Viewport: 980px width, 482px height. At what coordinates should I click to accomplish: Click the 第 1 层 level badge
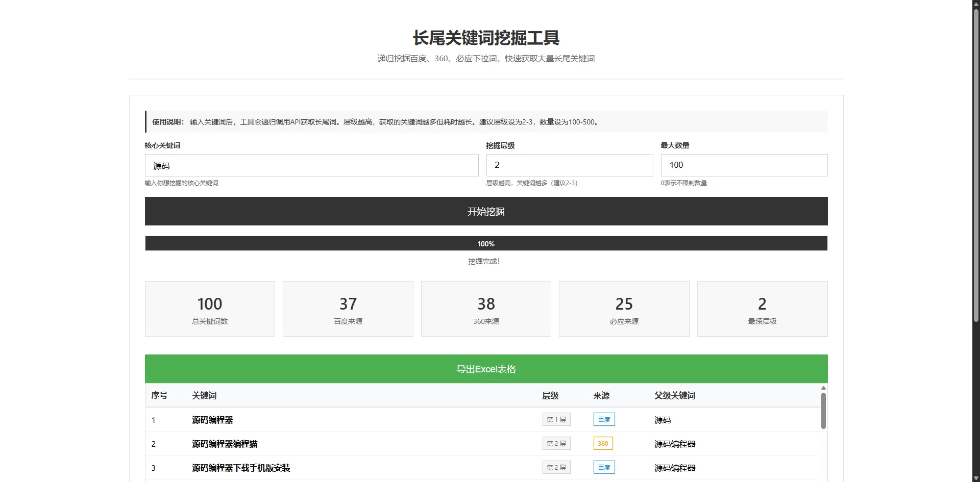pyautogui.click(x=556, y=419)
